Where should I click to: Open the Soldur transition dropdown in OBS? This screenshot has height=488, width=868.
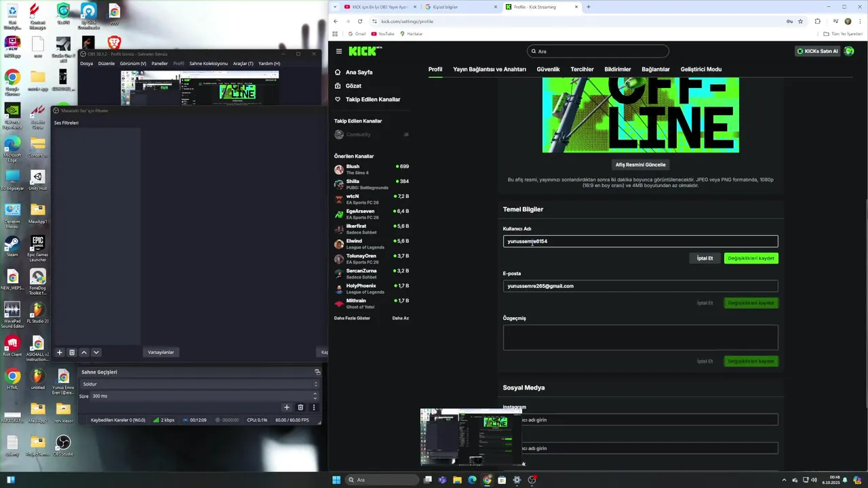(x=199, y=384)
